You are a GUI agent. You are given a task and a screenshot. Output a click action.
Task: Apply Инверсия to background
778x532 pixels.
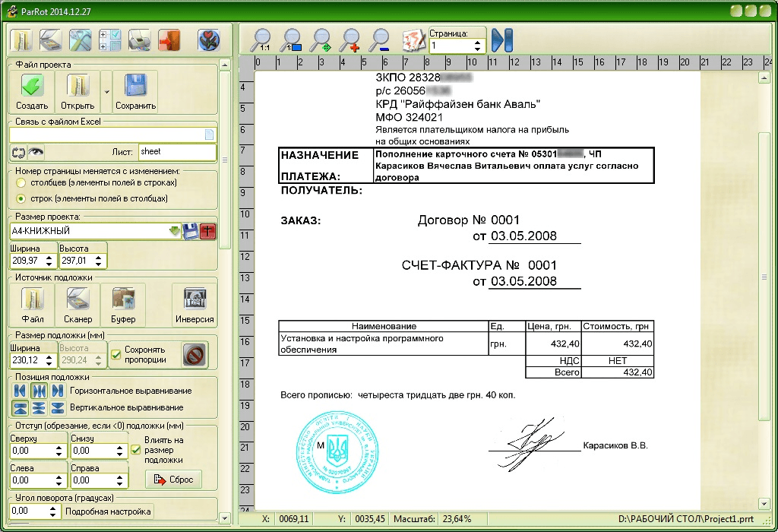point(194,305)
